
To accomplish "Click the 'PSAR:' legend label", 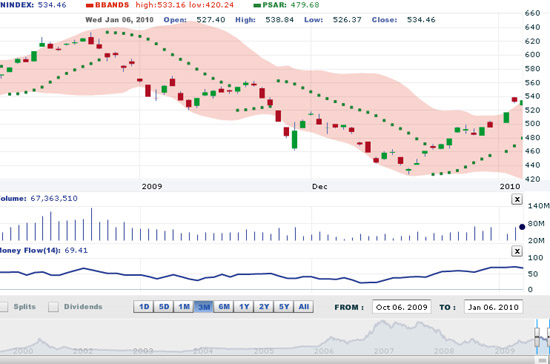I will (275, 5).
